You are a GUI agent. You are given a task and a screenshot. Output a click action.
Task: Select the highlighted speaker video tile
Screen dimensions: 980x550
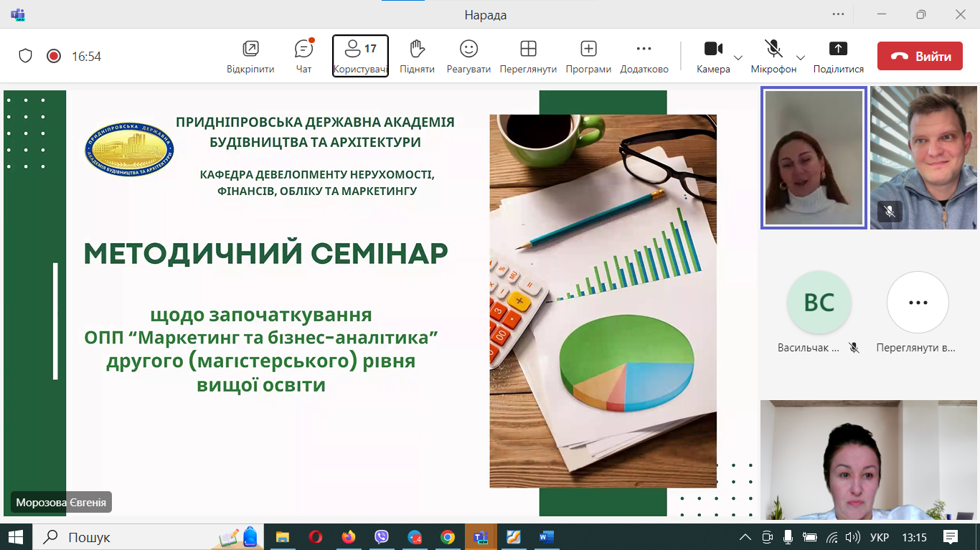tap(814, 158)
